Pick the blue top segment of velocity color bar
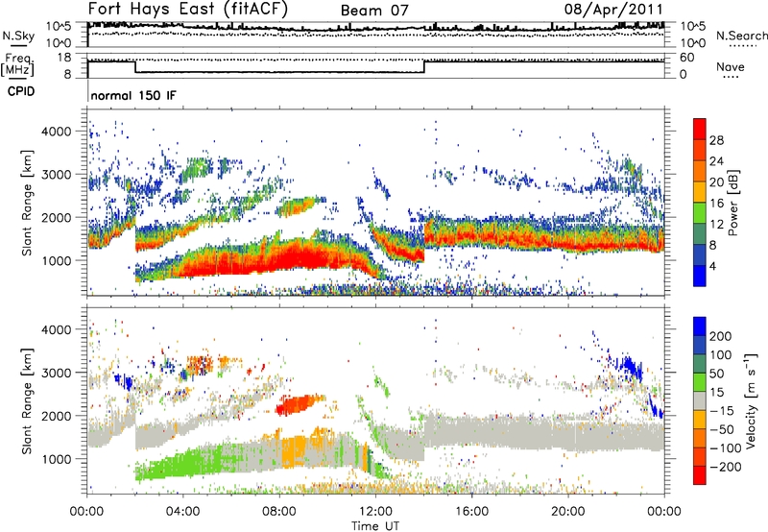Screen dimensions: 768x532 [700, 326]
